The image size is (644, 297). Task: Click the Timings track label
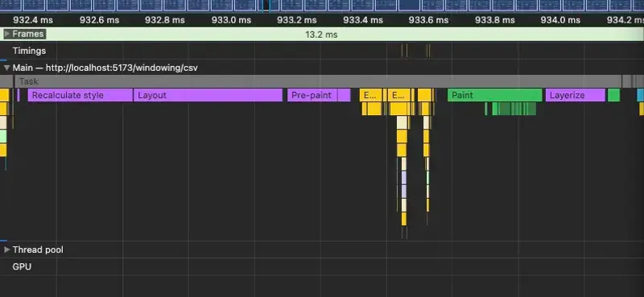coord(29,51)
